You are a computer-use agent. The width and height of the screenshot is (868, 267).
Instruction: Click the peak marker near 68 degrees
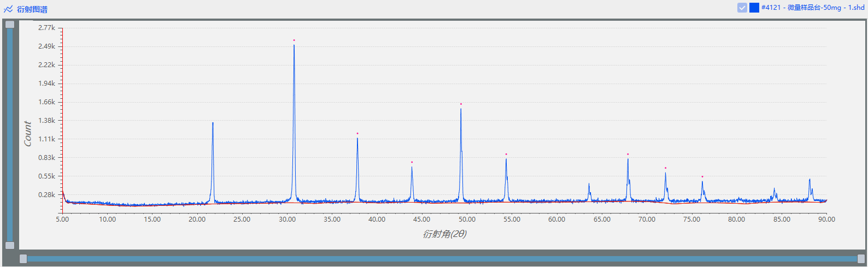click(628, 154)
